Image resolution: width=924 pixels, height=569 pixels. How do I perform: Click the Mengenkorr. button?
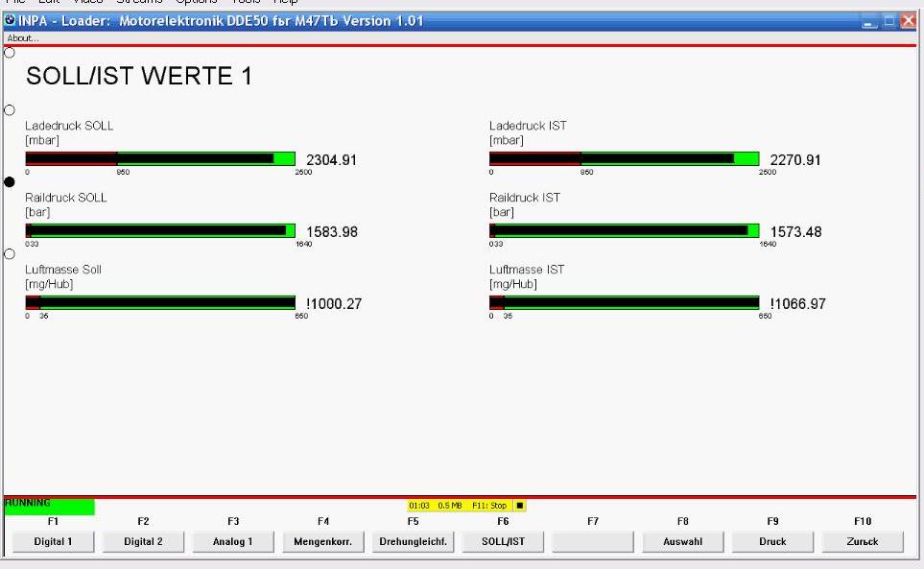[x=323, y=541]
